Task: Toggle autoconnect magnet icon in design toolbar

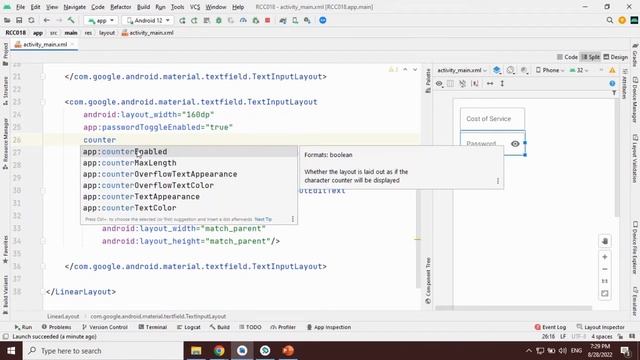Action: 462,84
